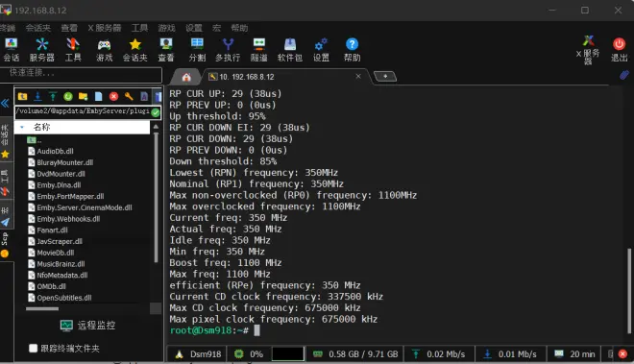The image size is (634, 364).
Task: Click the file list horizontal scrollbar
Action: (x=42, y=308)
